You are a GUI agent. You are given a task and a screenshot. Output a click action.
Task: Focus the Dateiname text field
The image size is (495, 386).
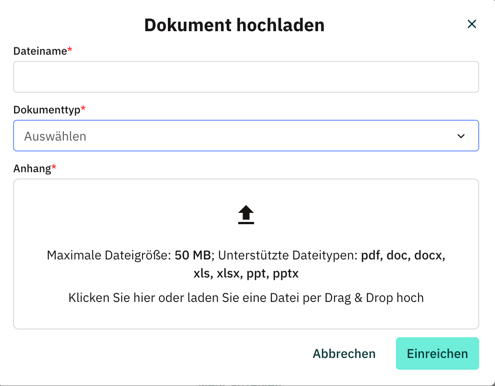246,77
